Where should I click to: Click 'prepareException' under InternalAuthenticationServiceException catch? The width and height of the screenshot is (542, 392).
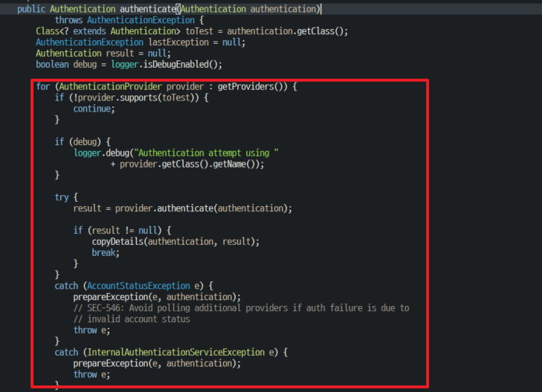[x=111, y=363]
